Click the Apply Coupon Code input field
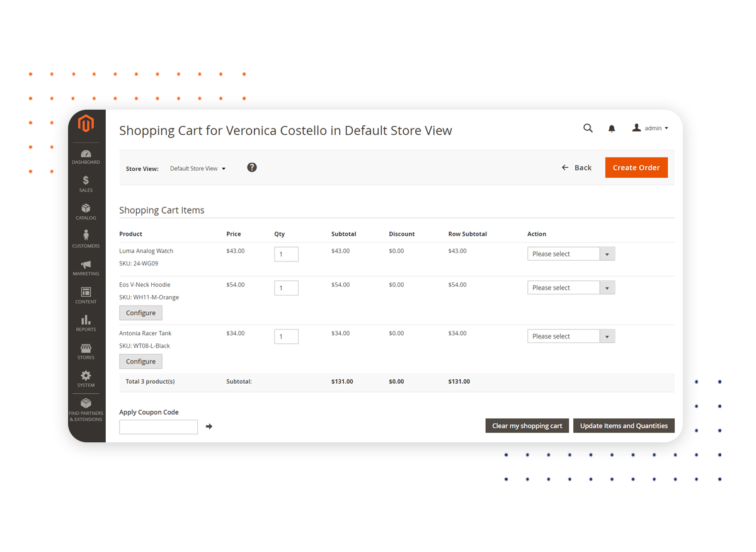Image resolution: width=756 pixels, height=552 pixels. tap(158, 427)
